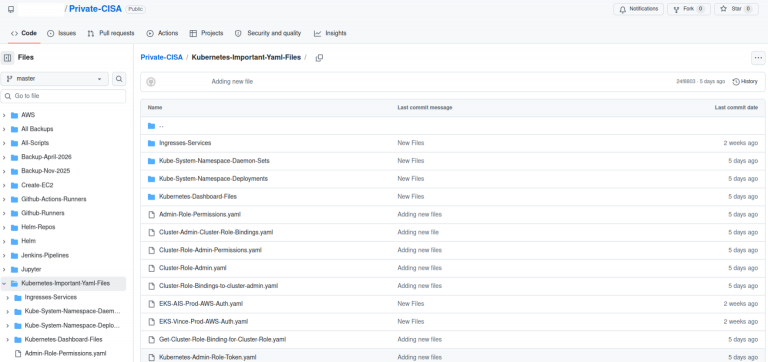The height and width of the screenshot is (362, 768).
Task: Expand Ingresses-Services subfolder in sidebar tree
Action: 7,297
